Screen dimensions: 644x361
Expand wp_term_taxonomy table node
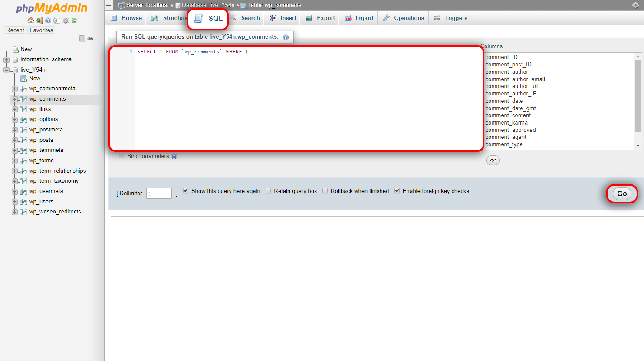(x=15, y=181)
